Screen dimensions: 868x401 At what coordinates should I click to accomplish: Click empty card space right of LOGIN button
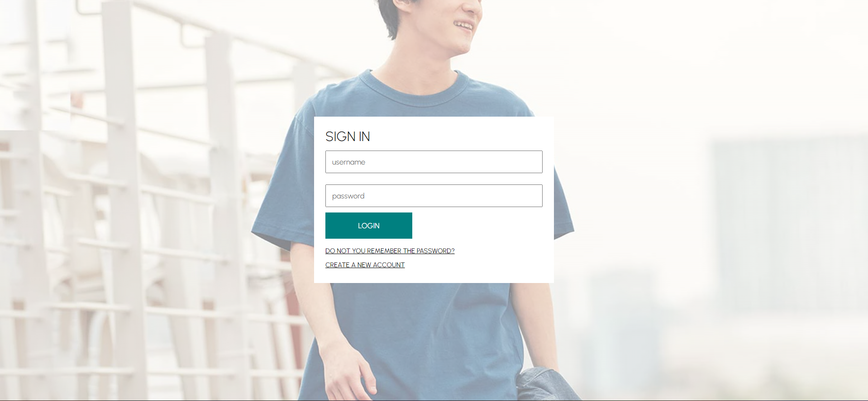[477, 226]
